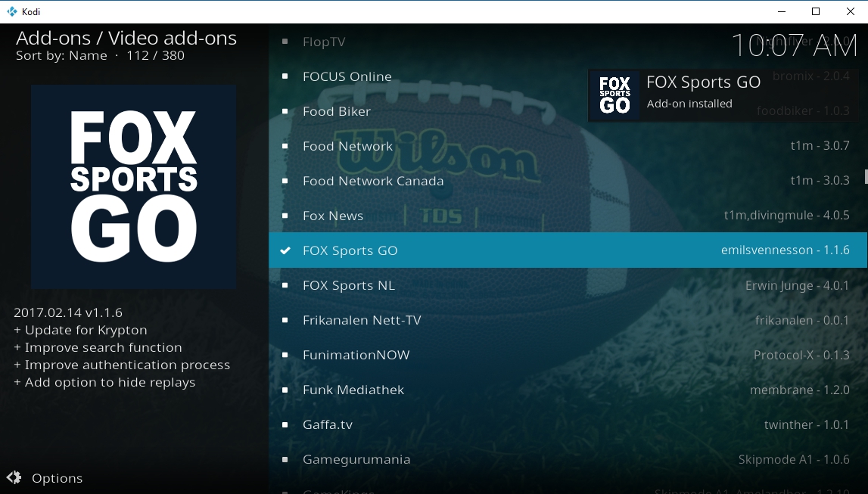Click the bullet next to Fox News

pos(285,216)
